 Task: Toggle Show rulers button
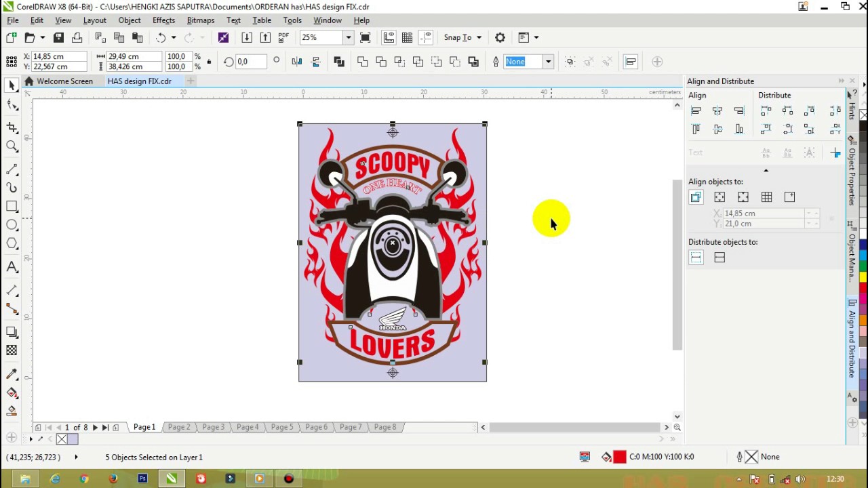tap(389, 38)
